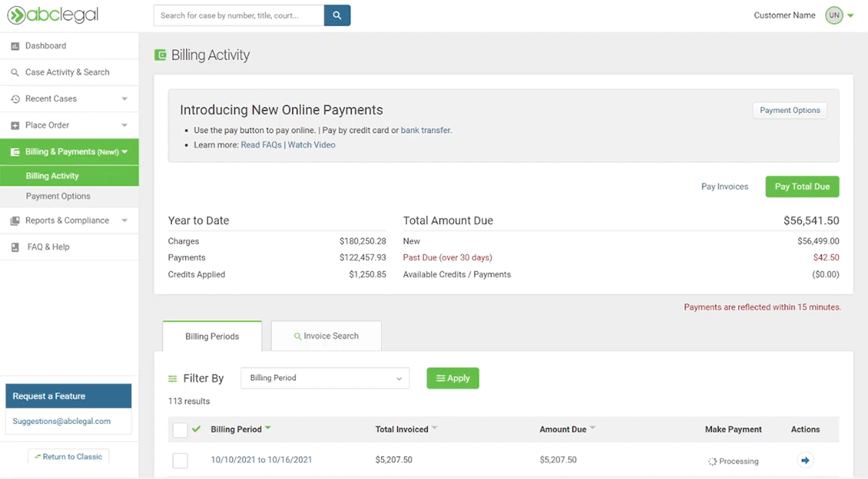
Task: Click the FAQ & Help icon
Action: (15, 247)
